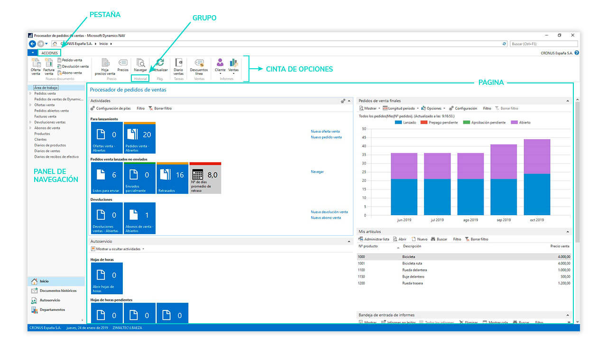The image size is (607, 364).
Task: Select the ACCIONES ribbon tab
Action: pyautogui.click(x=49, y=53)
